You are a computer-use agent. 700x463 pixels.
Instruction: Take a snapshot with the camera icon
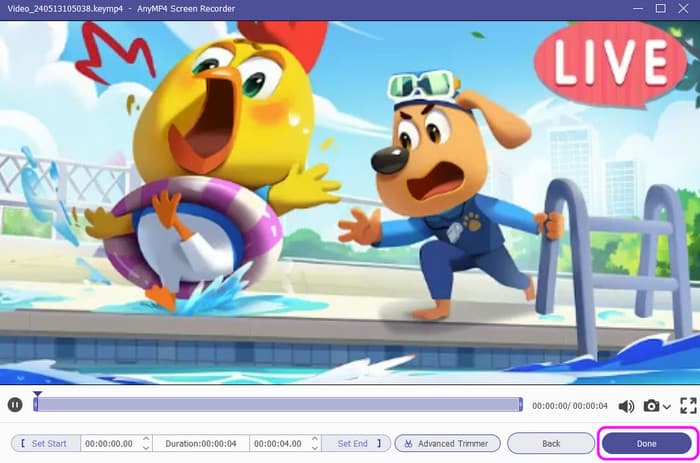coord(651,405)
